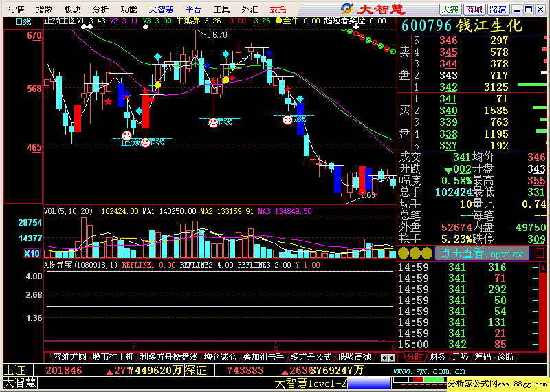550x392 pixels.
Task: Click the blue progress bar in status bar
Action: click(x=369, y=383)
